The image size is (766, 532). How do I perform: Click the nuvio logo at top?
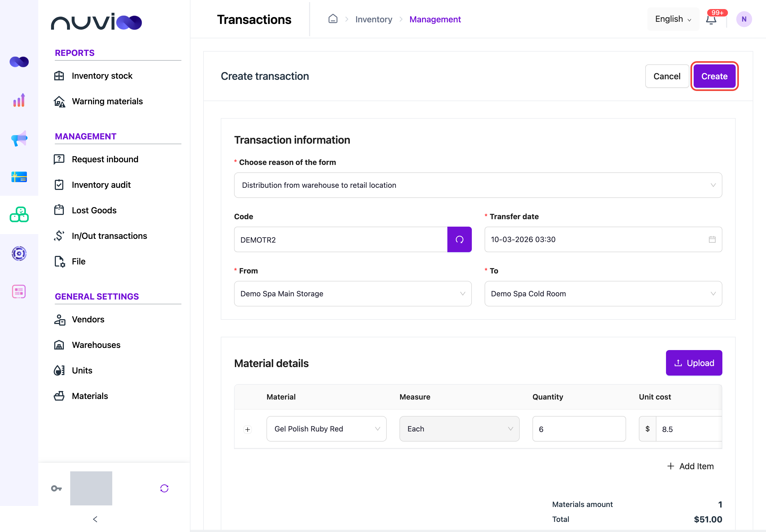coord(96,22)
